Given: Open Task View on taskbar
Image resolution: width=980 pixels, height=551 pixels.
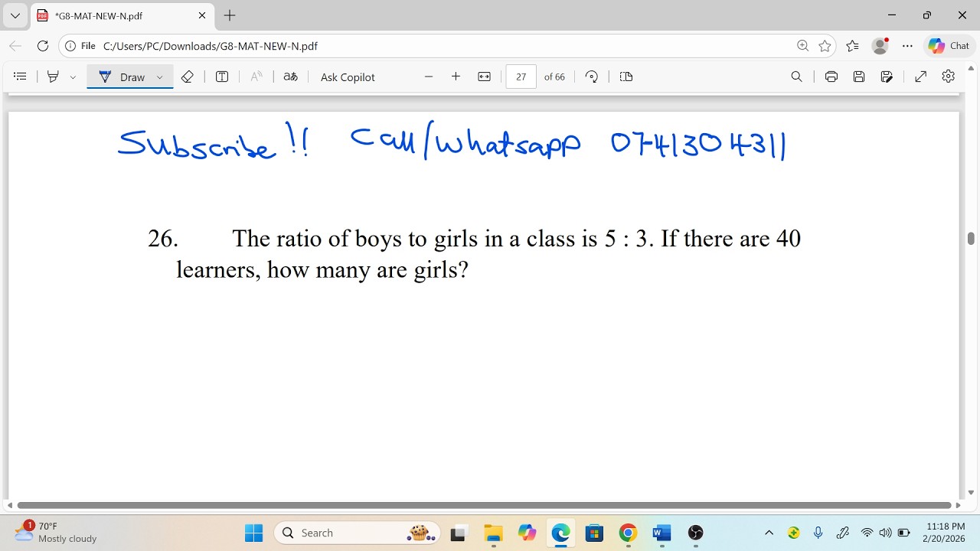Looking at the screenshot, I should tap(459, 533).
